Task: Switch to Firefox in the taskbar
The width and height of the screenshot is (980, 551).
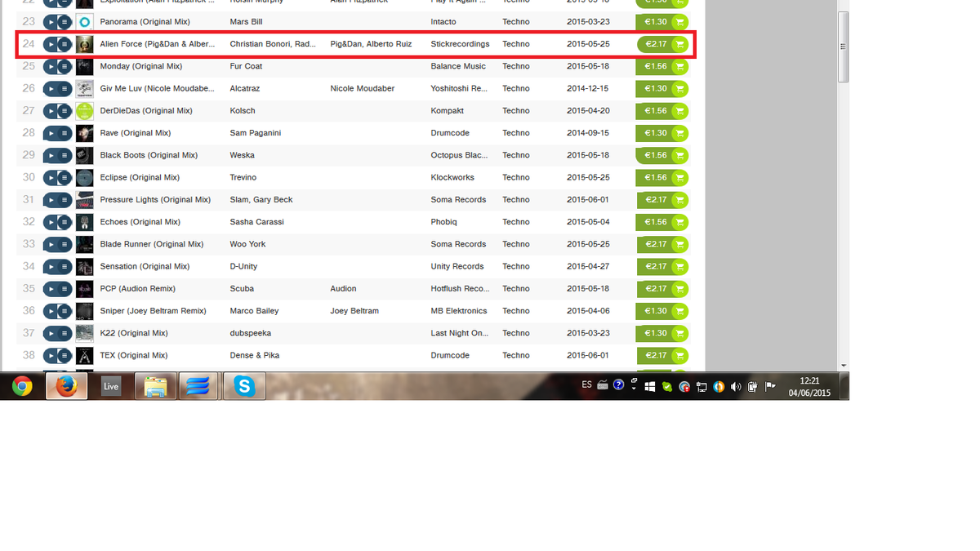Action: tap(66, 386)
